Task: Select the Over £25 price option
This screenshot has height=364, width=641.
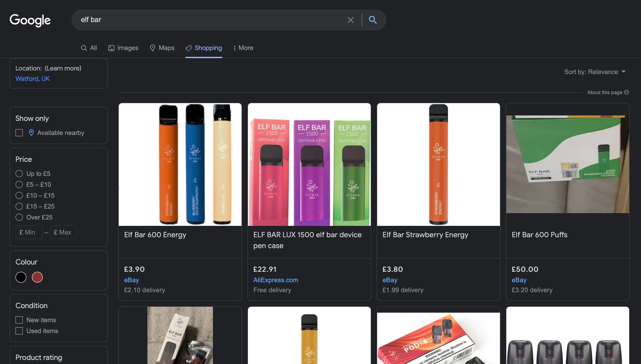Action: pos(19,217)
